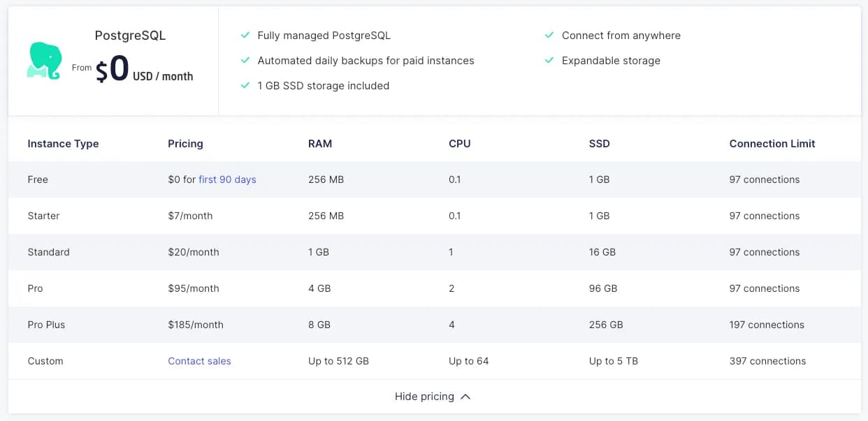Click the $0 price figure
Image resolution: width=868 pixels, height=421 pixels.
(112, 68)
